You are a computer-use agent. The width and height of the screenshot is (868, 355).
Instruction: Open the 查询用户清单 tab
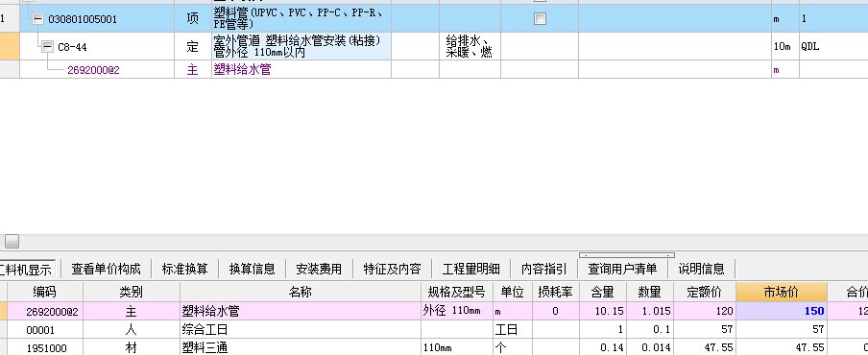tap(622, 270)
